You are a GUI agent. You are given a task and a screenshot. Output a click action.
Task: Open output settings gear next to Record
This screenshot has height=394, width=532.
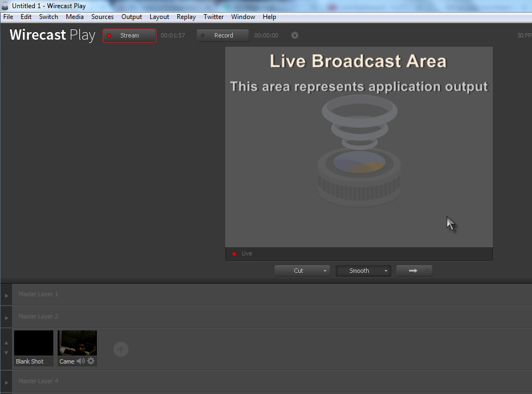(294, 35)
